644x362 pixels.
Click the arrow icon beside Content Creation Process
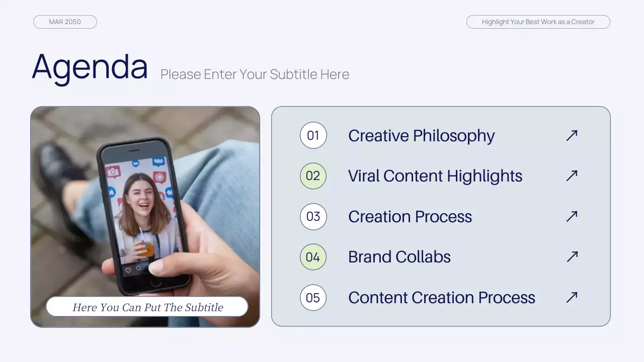point(572,297)
